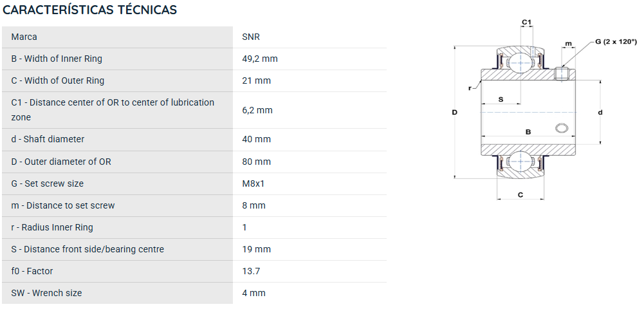Viewport: 644px width, 309px height.
Task: Click the set screw hole in diagram
Action: [x=560, y=128]
